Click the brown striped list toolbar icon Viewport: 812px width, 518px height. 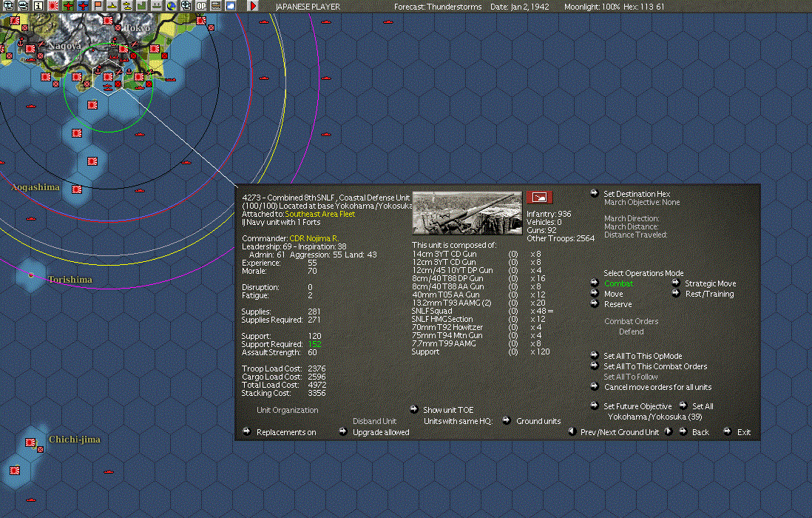(216, 6)
